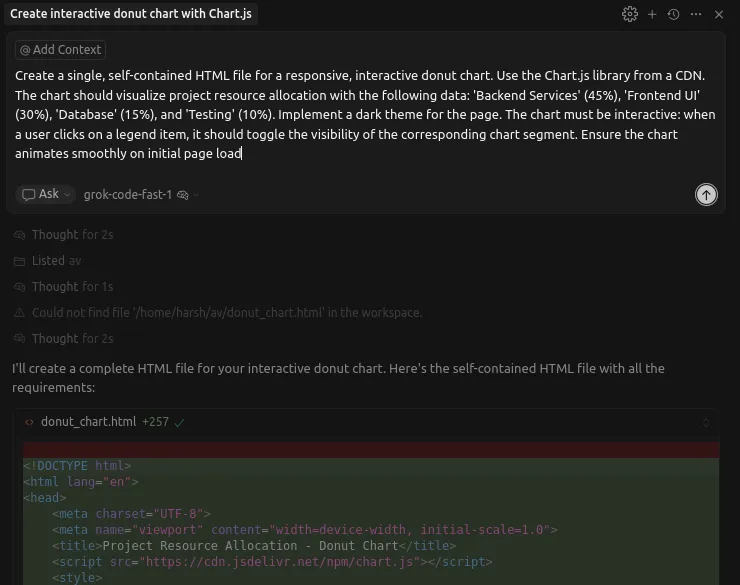The height and width of the screenshot is (585, 740).
Task: Click the <!DOCTYPE html> code line
Action: (77, 466)
